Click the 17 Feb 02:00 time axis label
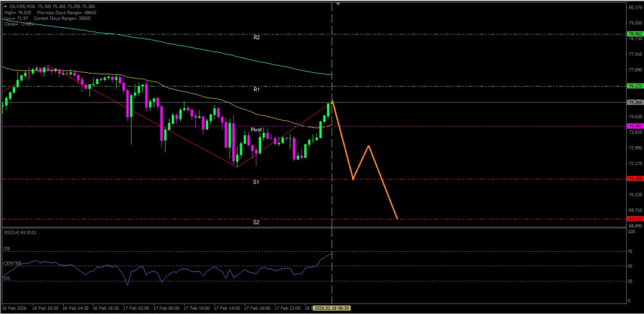This screenshot has height=314, width=644. click(136, 308)
